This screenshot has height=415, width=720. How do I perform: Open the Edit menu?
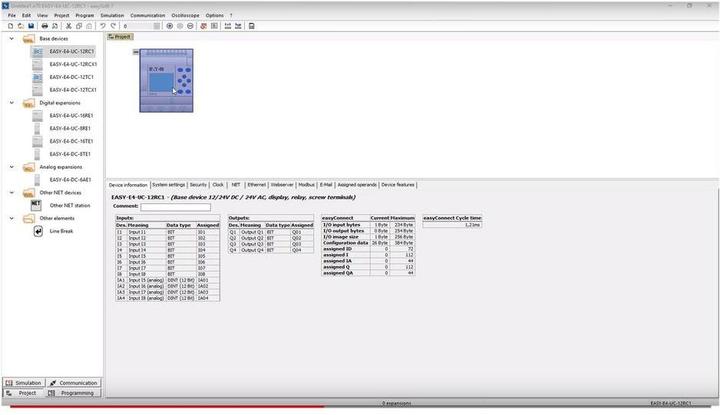(26, 15)
